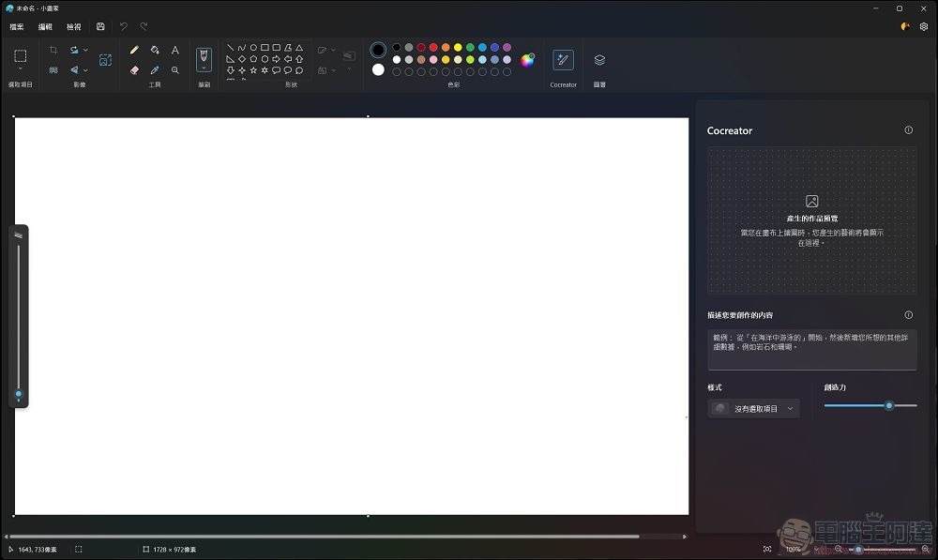This screenshot has width=938, height=560.
Task: Click the zoom in magnifier button
Action: pyautogui.click(x=926, y=549)
